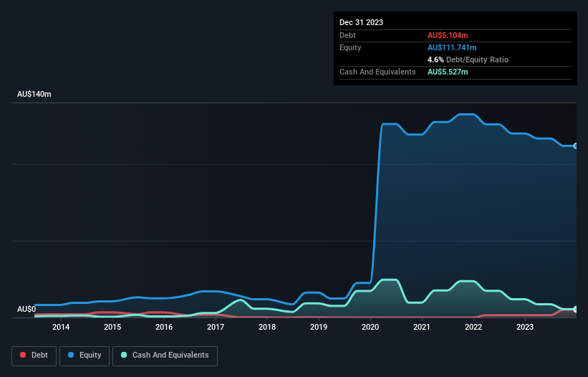
Task: Click the AU$140m y-axis label
Action: click(x=34, y=94)
